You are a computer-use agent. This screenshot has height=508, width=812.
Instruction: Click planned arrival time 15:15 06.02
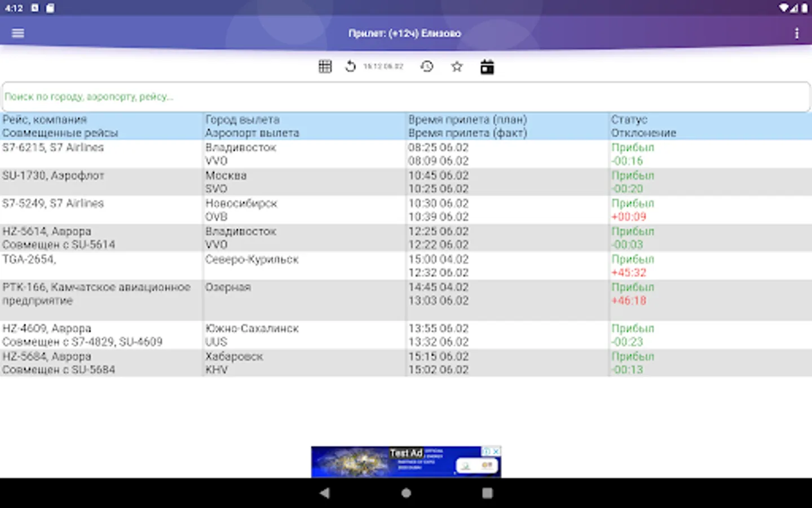438,357
